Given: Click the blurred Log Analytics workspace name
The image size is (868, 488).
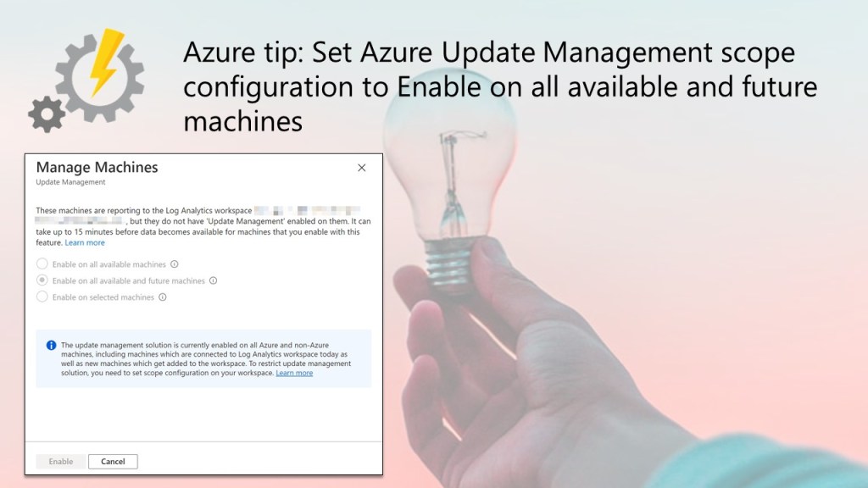Looking at the screenshot, I should (305, 210).
